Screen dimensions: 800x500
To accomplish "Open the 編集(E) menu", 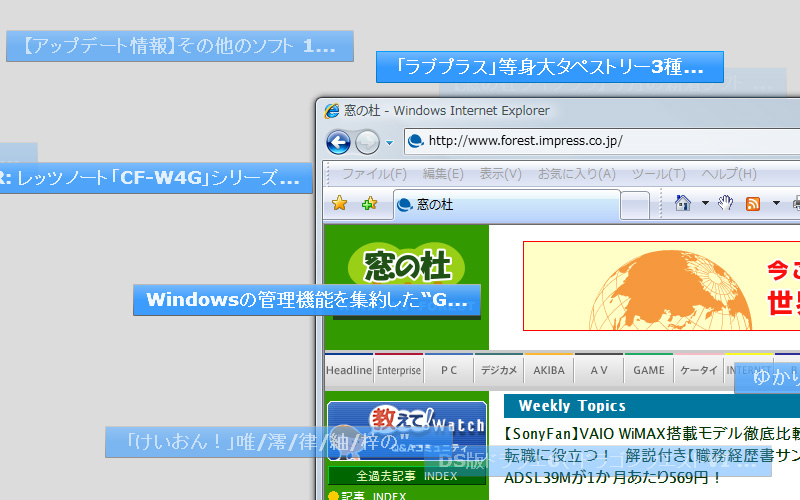I will pyautogui.click(x=443, y=174).
